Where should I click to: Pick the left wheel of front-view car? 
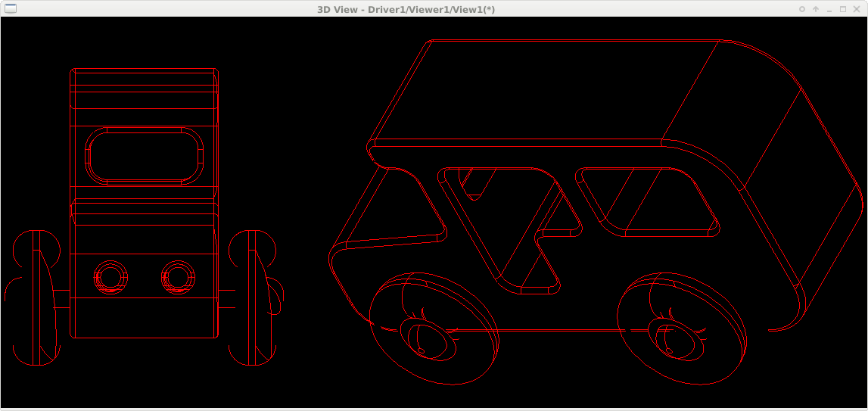tap(36, 298)
